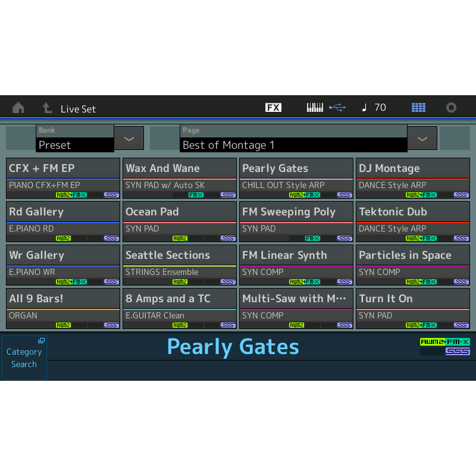476x476 pixels.
Task: Click the AWM2 badge on Ocean Pad
Action: [x=180, y=239]
